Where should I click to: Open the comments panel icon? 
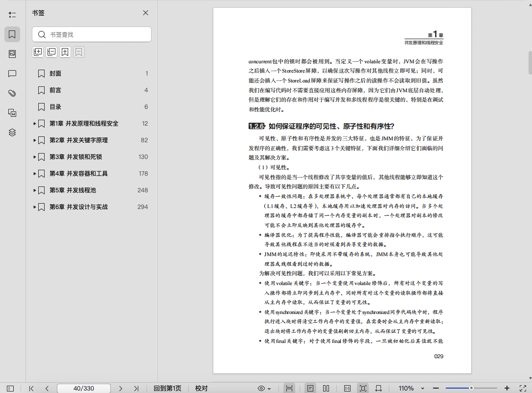12,74
